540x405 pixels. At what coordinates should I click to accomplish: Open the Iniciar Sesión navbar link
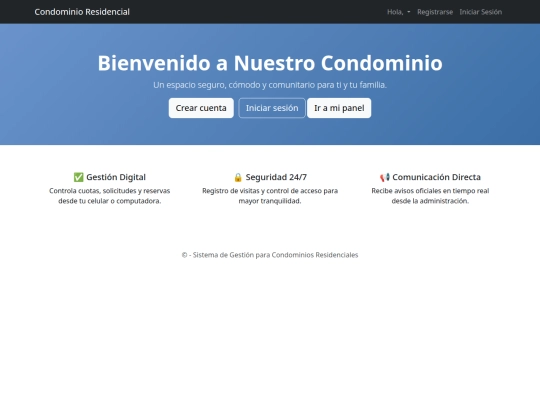pos(480,12)
